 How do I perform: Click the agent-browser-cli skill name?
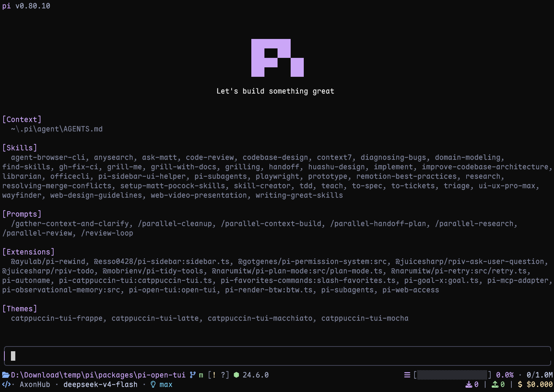[x=48, y=157]
